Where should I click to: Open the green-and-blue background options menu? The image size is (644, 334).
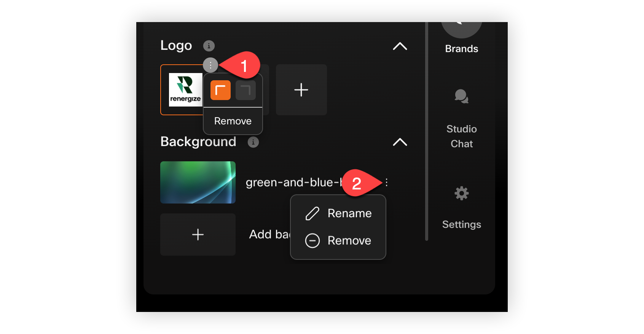tap(386, 183)
